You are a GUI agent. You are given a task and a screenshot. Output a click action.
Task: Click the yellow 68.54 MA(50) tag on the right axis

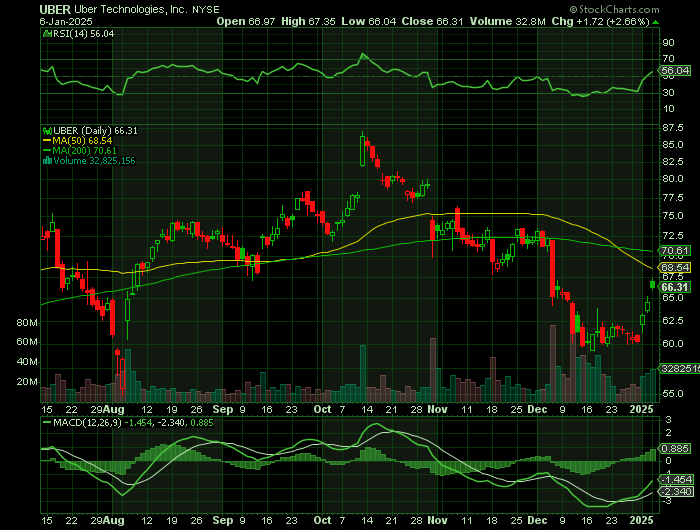pos(675,267)
